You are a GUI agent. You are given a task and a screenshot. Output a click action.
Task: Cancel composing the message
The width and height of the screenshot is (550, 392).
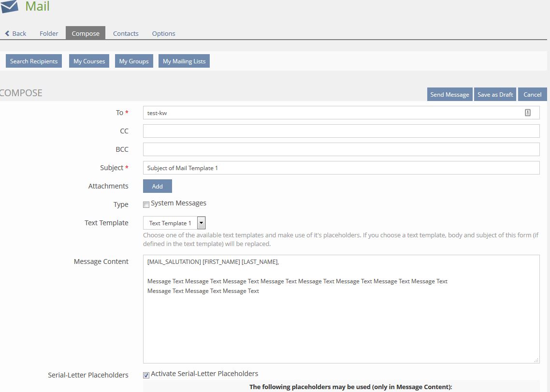pos(532,94)
